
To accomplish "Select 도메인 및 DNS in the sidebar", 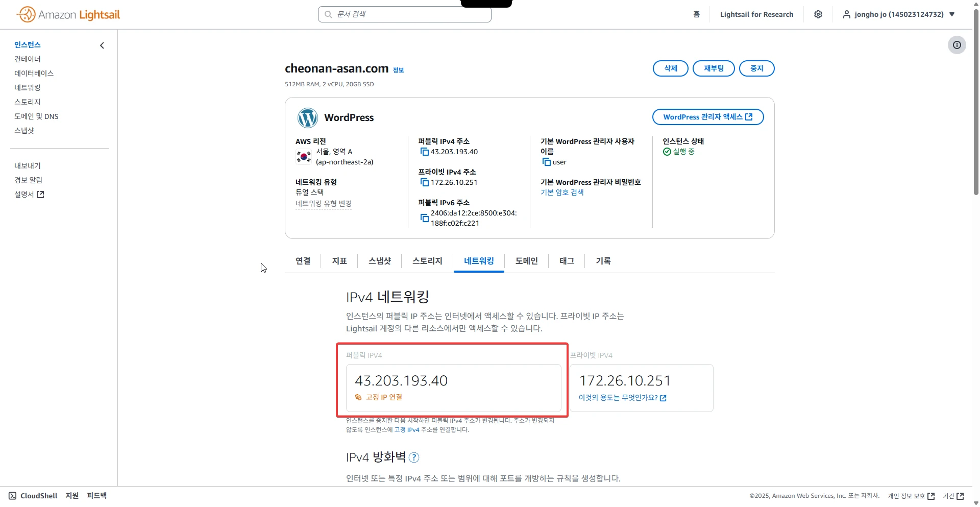I will pos(36,116).
